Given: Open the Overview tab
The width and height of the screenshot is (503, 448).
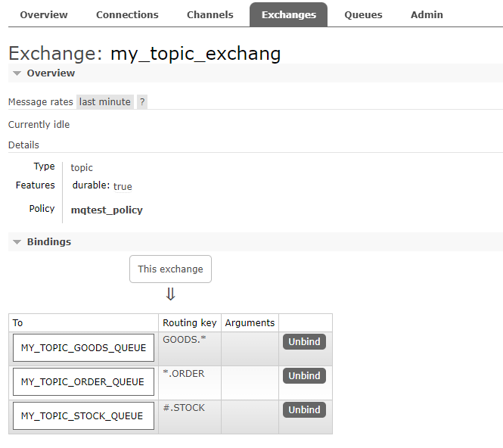Looking at the screenshot, I should point(44,14).
